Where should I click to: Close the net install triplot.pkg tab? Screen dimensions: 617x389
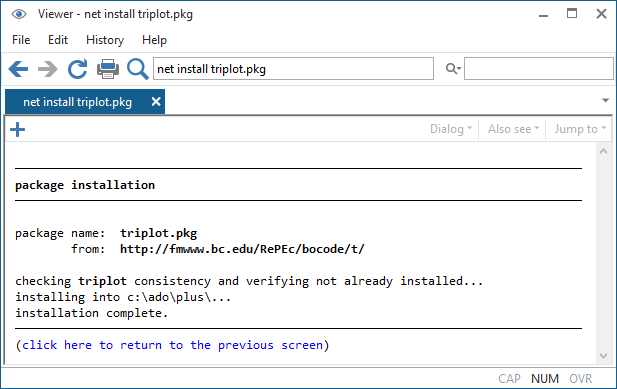coord(156,102)
